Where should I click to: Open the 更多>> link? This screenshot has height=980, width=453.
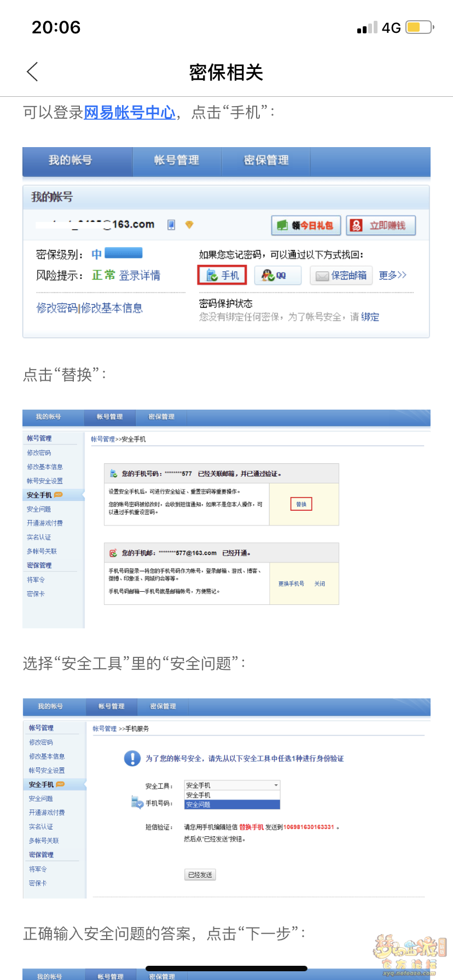point(393,275)
